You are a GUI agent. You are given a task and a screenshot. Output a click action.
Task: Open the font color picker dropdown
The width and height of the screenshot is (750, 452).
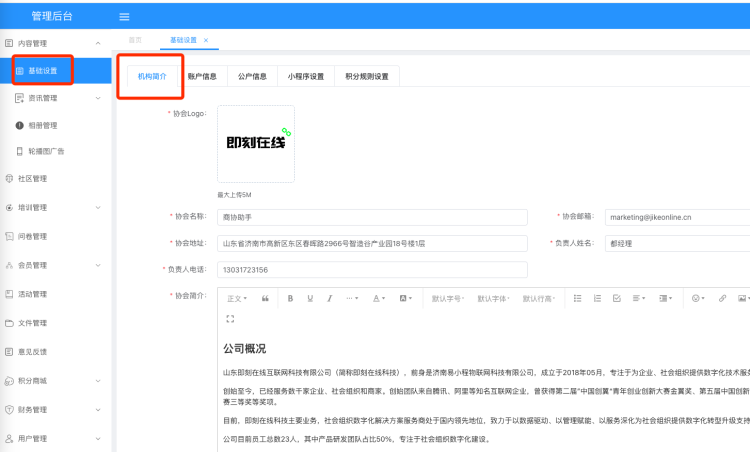pyautogui.click(x=379, y=298)
